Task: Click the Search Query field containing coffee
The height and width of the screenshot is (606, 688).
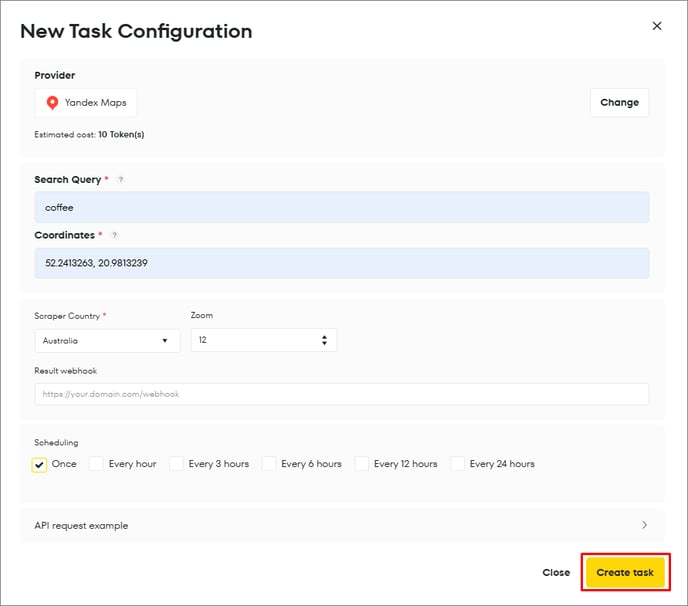Action: click(342, 207)
